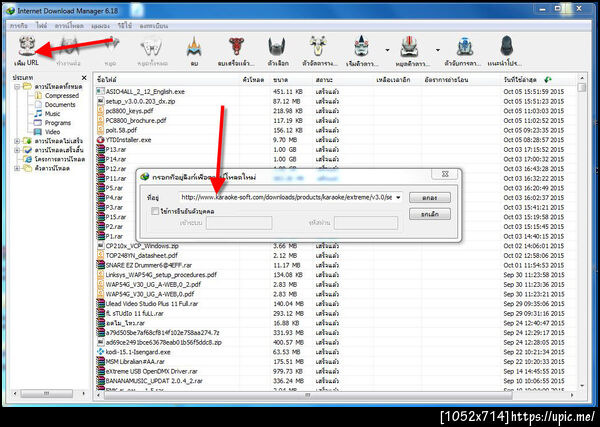Viewport: 600px width, 427px height.
Task: Select row setup_v3.0.0.203_dx.zip
Action: [335, 101]
